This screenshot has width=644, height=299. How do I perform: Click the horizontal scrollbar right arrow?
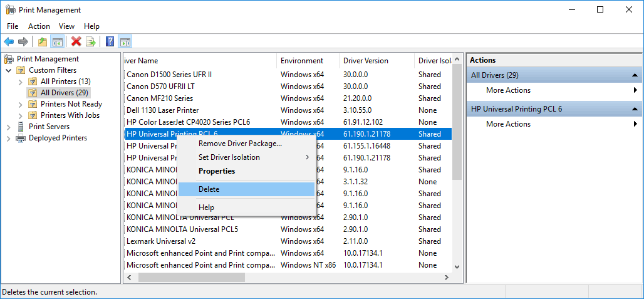[x=447, y=277]
